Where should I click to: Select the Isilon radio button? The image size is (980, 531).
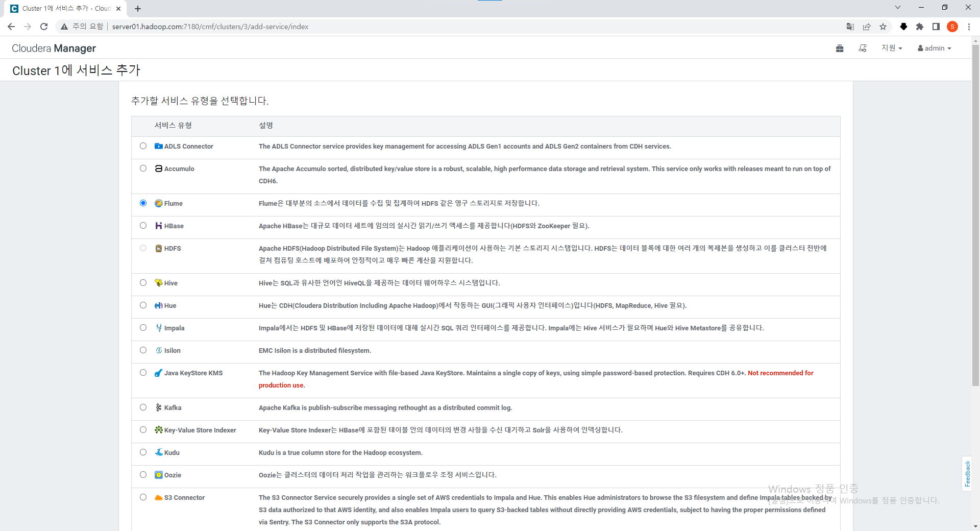coord(143,350)
